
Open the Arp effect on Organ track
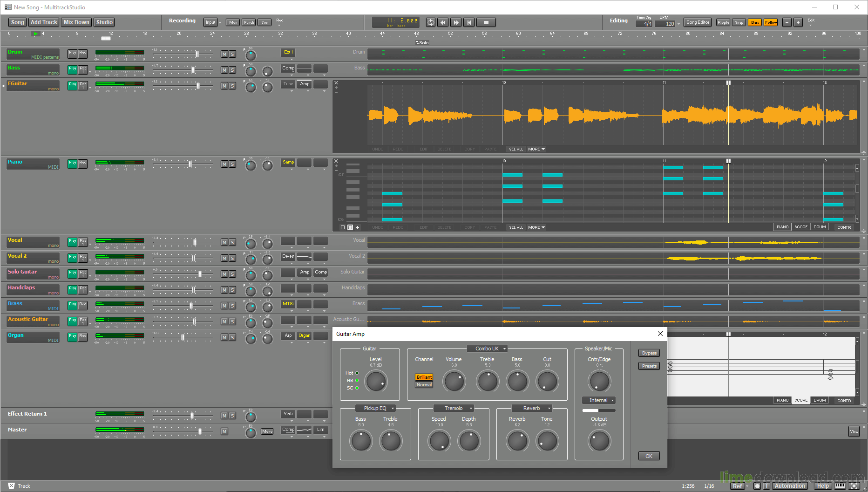288,335
